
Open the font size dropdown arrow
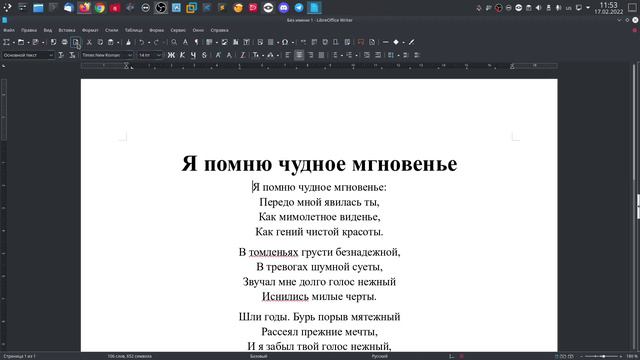pyautogui.click(x=159, y=55)
